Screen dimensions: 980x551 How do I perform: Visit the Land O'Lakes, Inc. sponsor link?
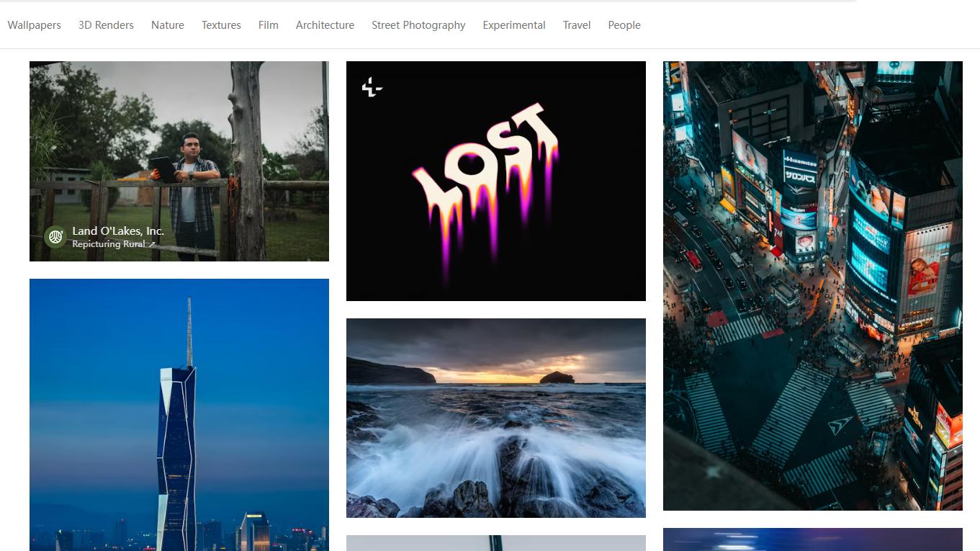(118, 231)
